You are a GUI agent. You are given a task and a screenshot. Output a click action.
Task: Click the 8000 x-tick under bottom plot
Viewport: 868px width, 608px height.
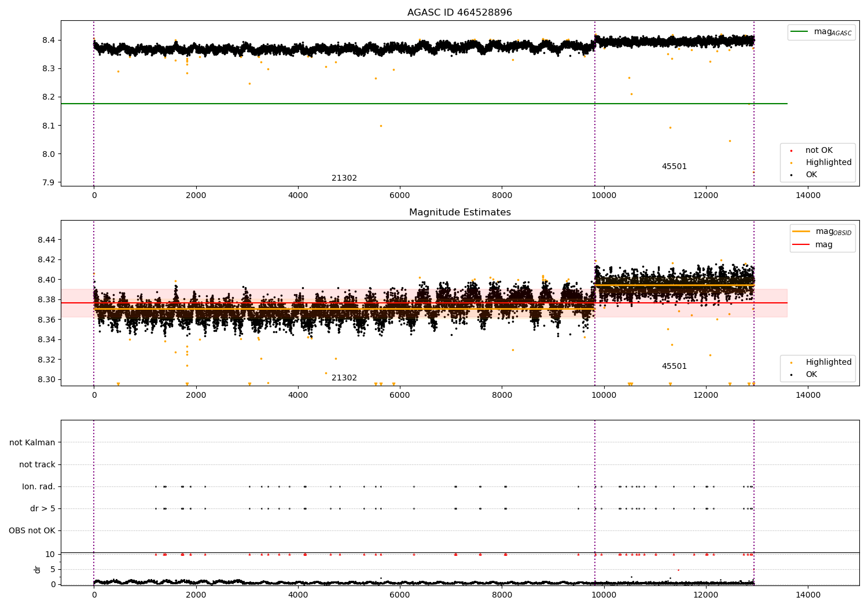502,595
